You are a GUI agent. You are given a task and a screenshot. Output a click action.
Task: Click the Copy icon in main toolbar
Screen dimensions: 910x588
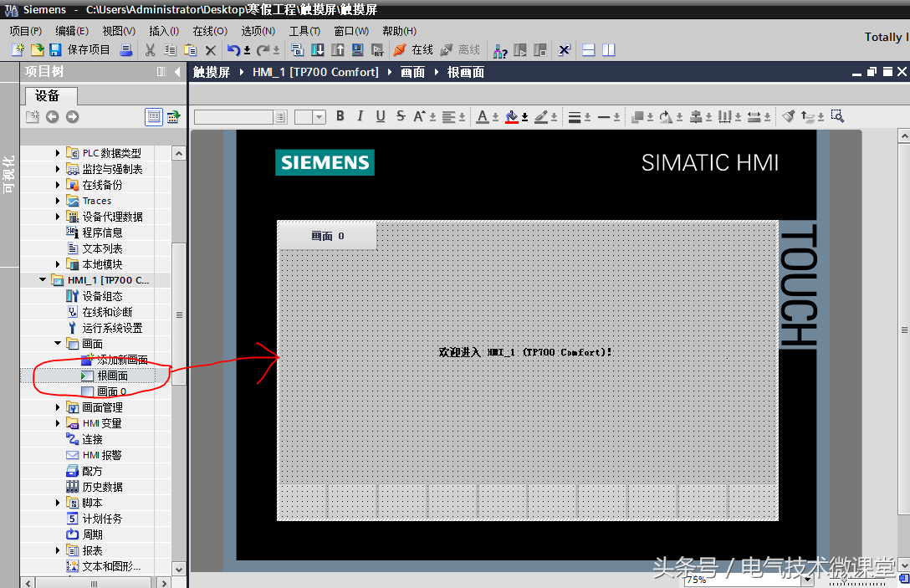pos(170,50)
